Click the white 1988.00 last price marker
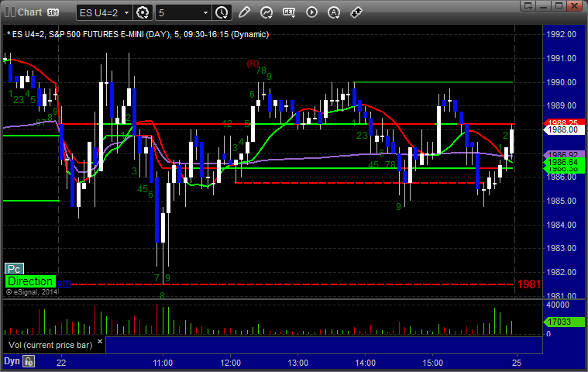 point(564,129)
